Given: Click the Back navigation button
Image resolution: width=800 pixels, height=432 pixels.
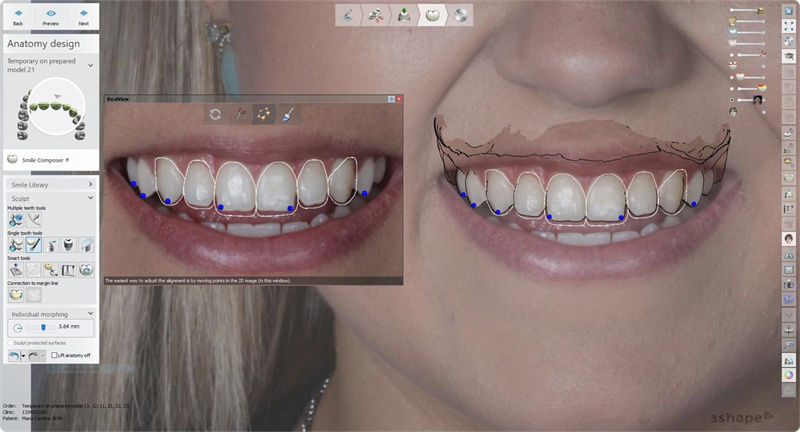Looking at the screenshot, I should click(x=18, y=16).
